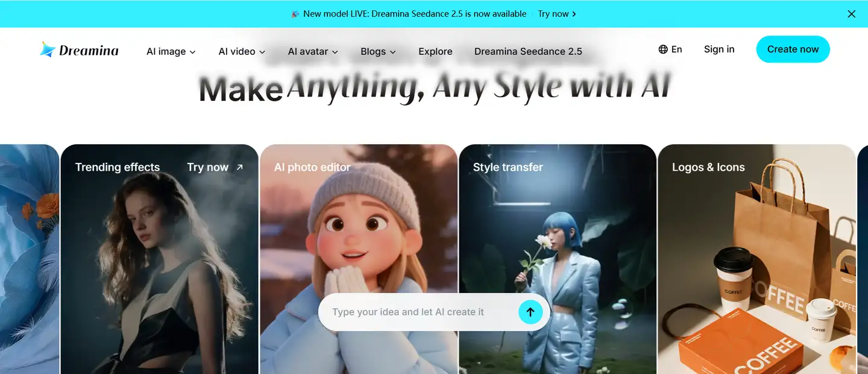Screen dimensions: 868x374
Task: Click the Dreamina logo icon
Action: tap(48, 49)
